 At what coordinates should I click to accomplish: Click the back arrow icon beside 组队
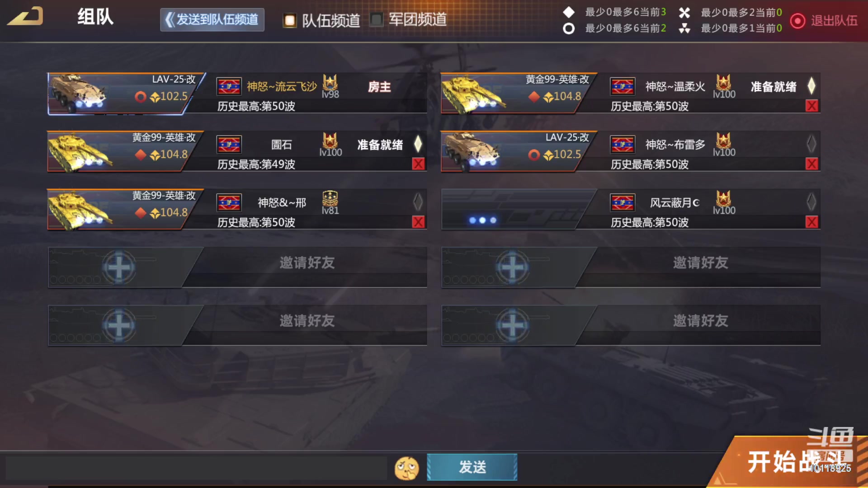coord(26,16)
